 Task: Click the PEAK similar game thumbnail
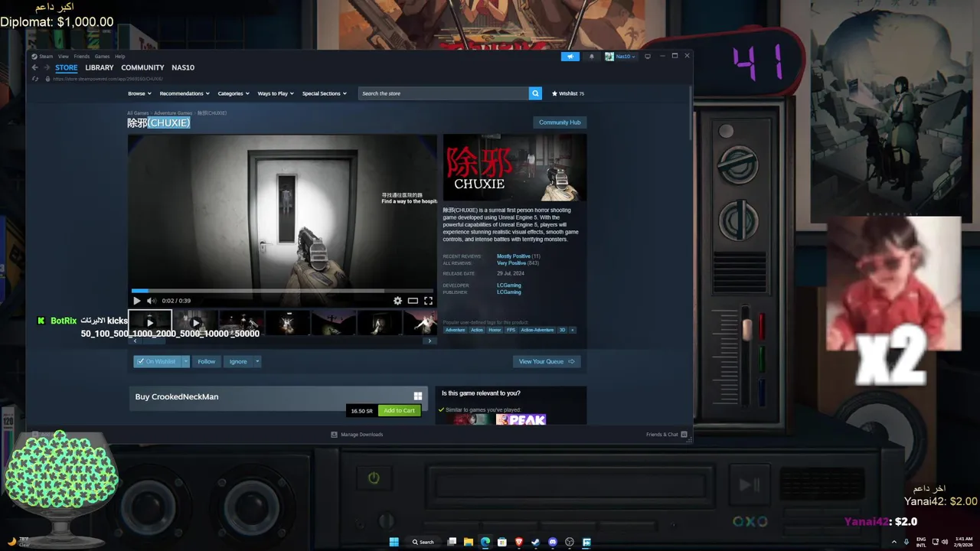tap(521, 419)
